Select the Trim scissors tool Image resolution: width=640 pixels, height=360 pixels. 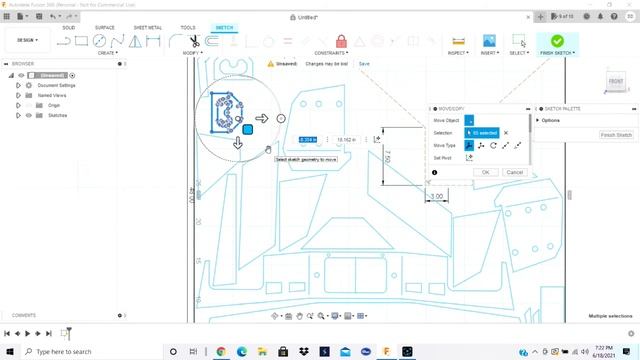click(x=194, y=41)
